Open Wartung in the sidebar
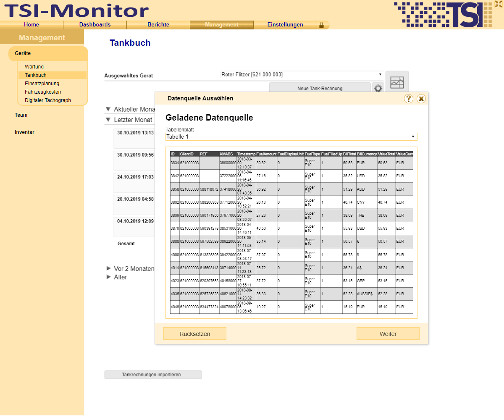The height and width of the screenshot is (420, 504). pyautogui.click(x=34, y=67)
